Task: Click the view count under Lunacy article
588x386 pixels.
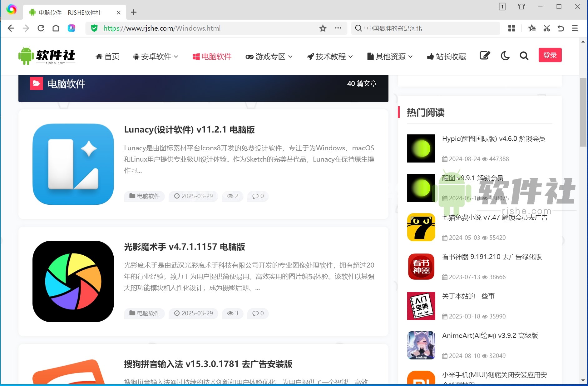Action: [x=233, y=196]
